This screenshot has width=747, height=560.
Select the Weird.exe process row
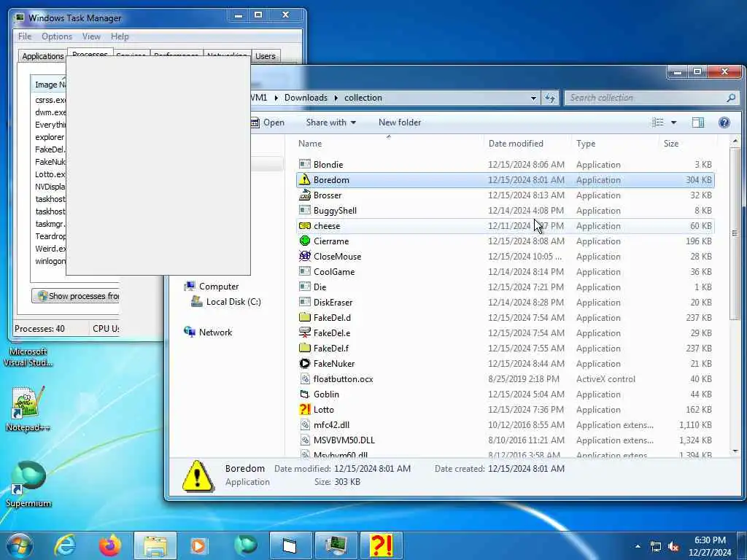tap(50, 249)
